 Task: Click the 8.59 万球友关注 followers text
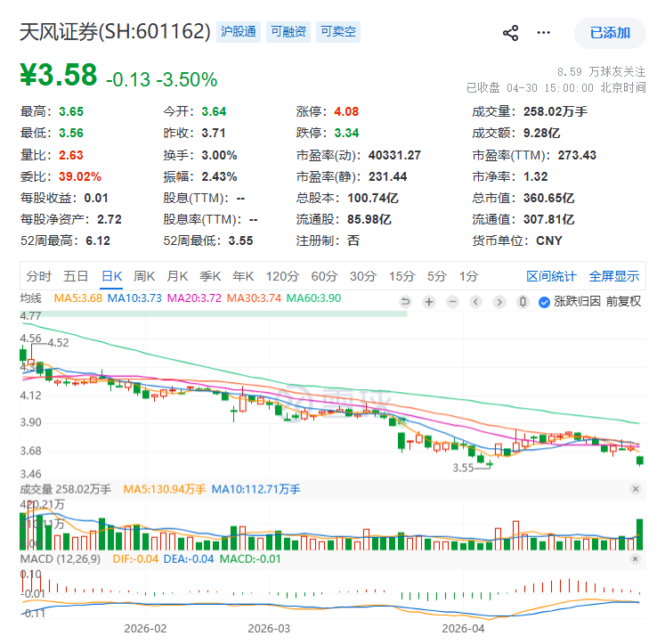(602, 71)
